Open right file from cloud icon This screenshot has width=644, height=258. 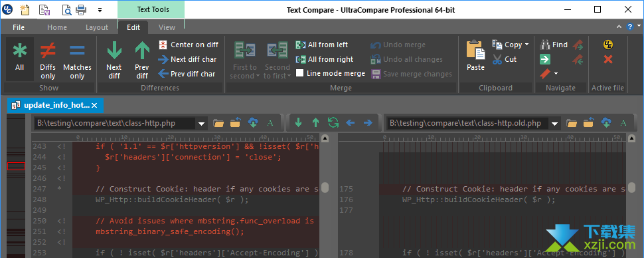(606, 122)
